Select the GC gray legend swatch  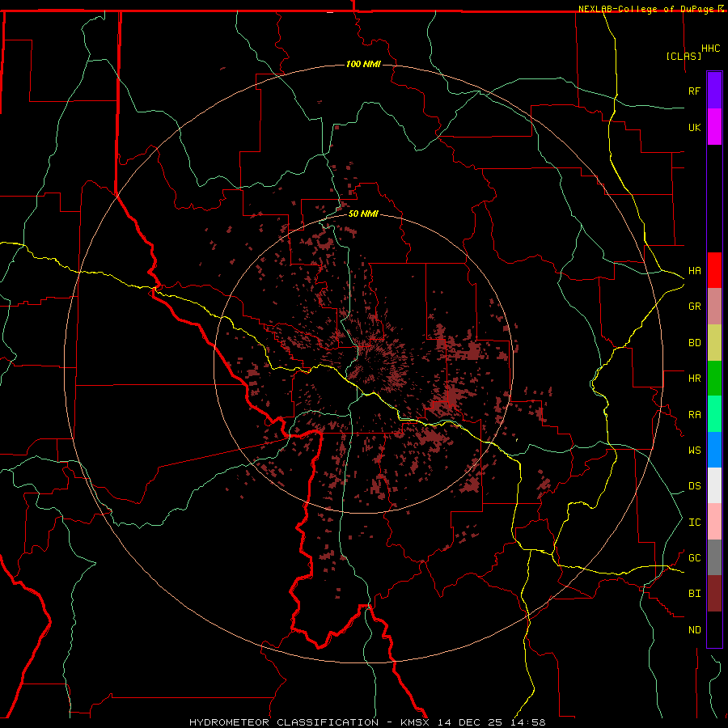[x=714, y=557]
